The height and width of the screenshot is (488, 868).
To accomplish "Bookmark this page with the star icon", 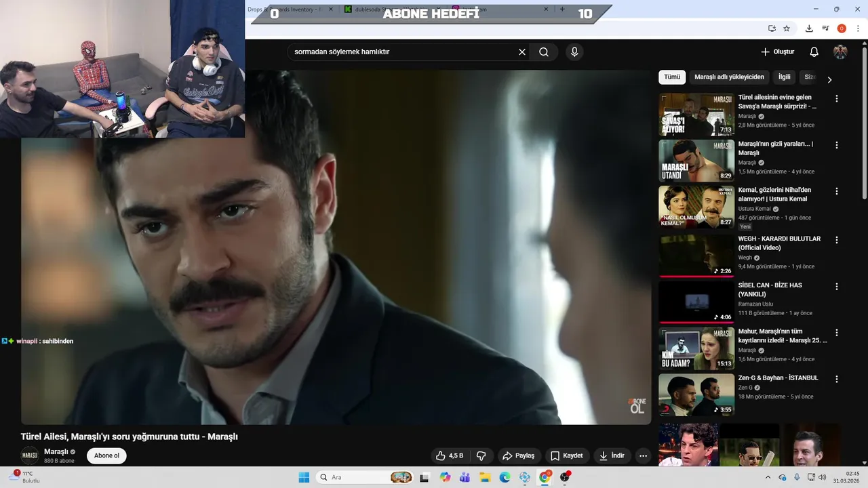I will [x=787, y=28].
